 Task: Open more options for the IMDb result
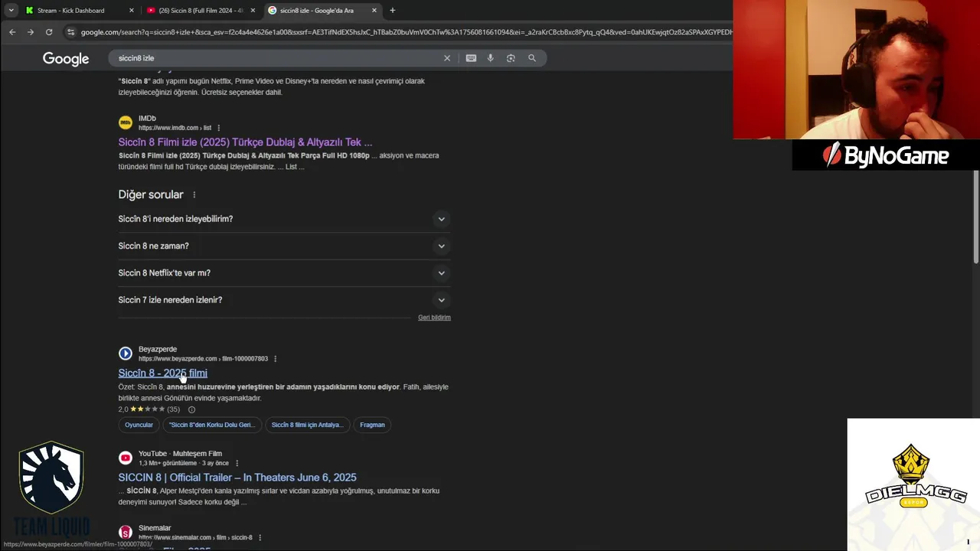pyautogui.click(x=219, y=128)
